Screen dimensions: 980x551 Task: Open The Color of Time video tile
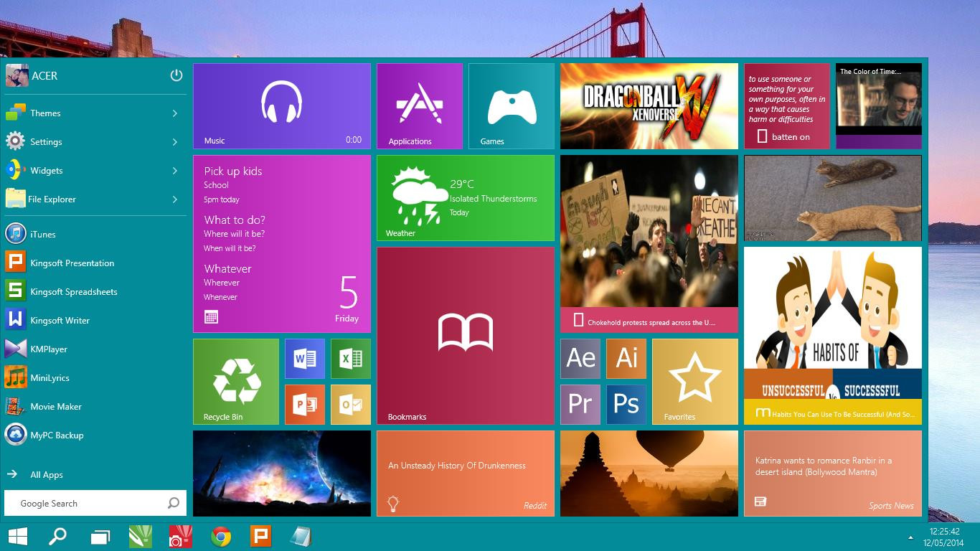[879, 106]
